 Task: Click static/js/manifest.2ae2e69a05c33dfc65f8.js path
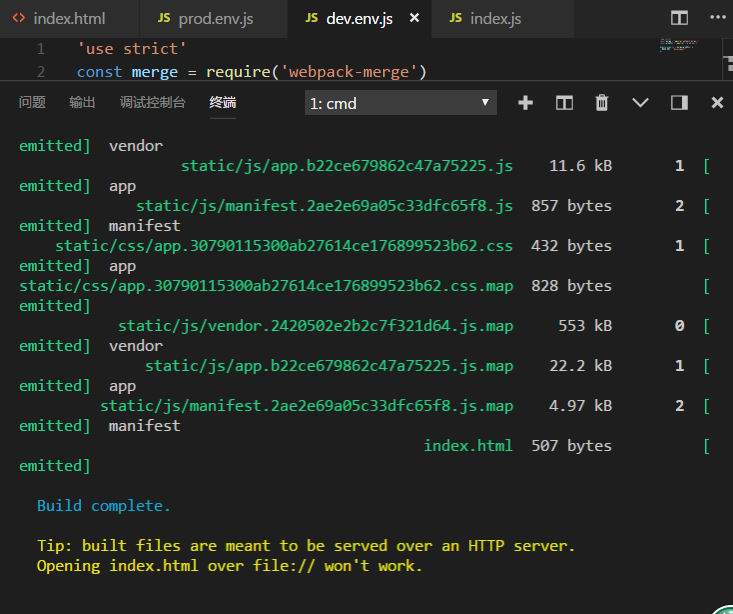click(x=324, y=206)
